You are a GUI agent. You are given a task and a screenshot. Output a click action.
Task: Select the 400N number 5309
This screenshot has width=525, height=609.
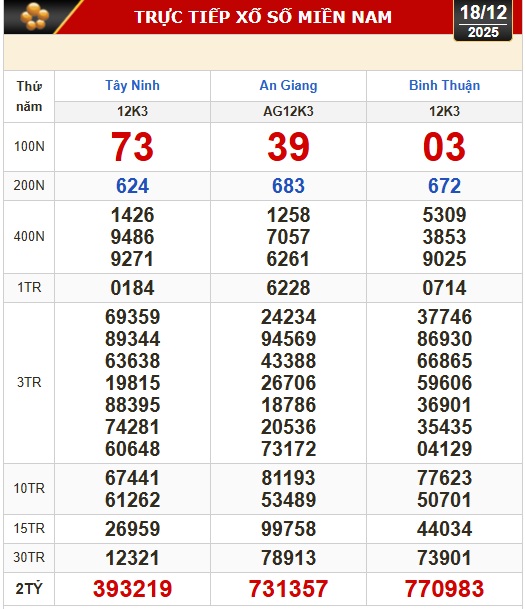coord(445,215)
